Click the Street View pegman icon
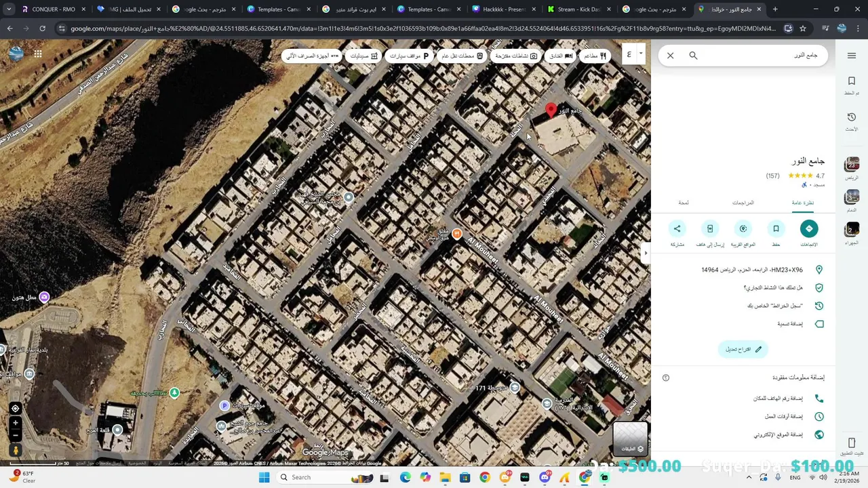 tap(15, 450)
